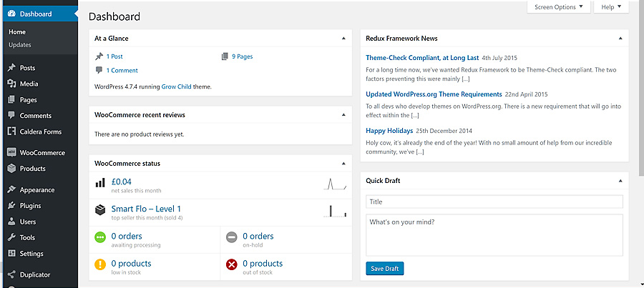Open the '9 Pages' link

tap(242, 56)
